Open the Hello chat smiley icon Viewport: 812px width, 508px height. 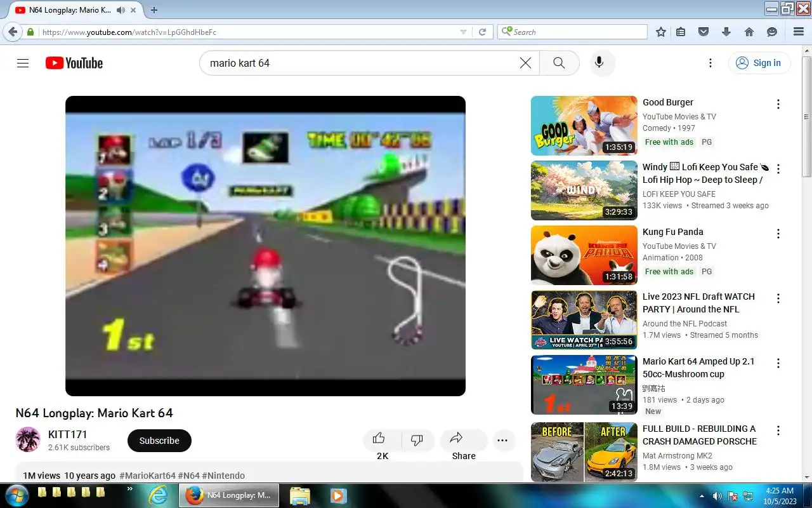772,32
